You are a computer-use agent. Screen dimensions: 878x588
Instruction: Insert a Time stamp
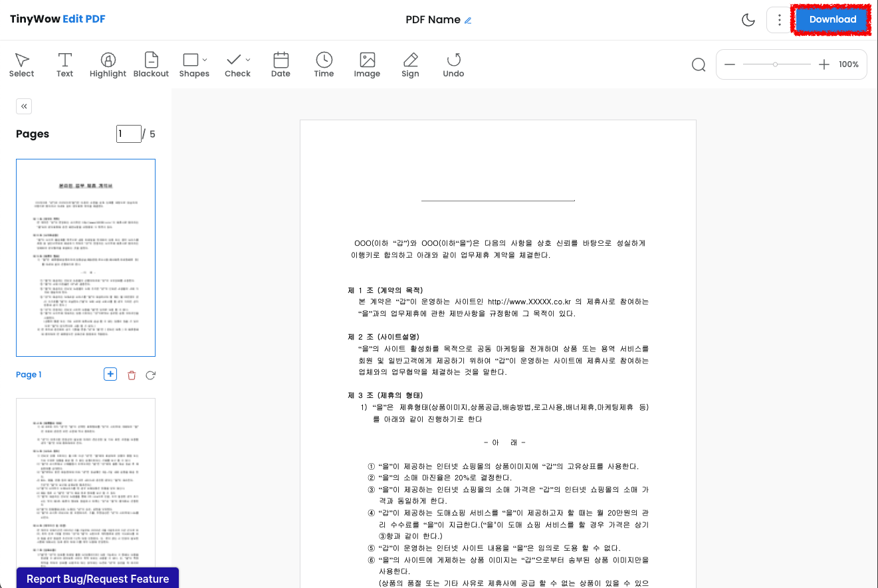click(324, 64)
